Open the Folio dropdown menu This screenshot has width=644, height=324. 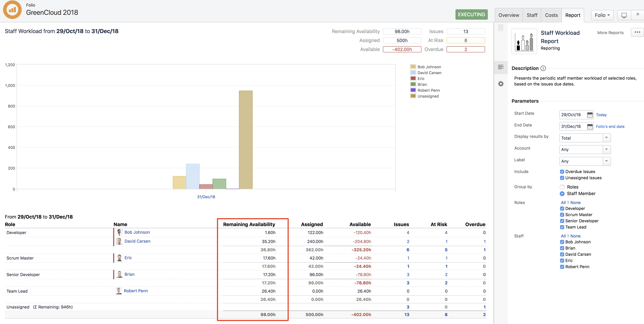(x=602, y=15)
